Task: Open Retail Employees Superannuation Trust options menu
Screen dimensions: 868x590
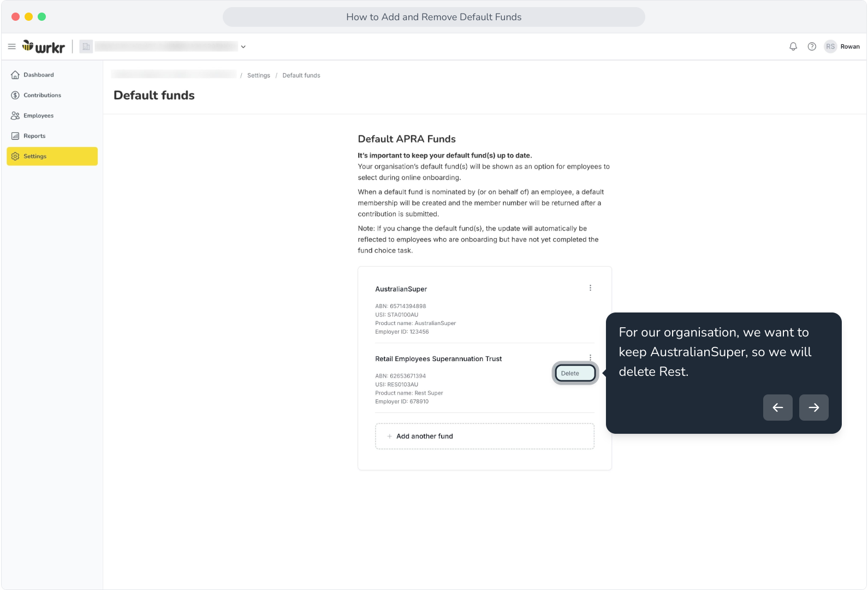Action: click(x=590, y=357)
